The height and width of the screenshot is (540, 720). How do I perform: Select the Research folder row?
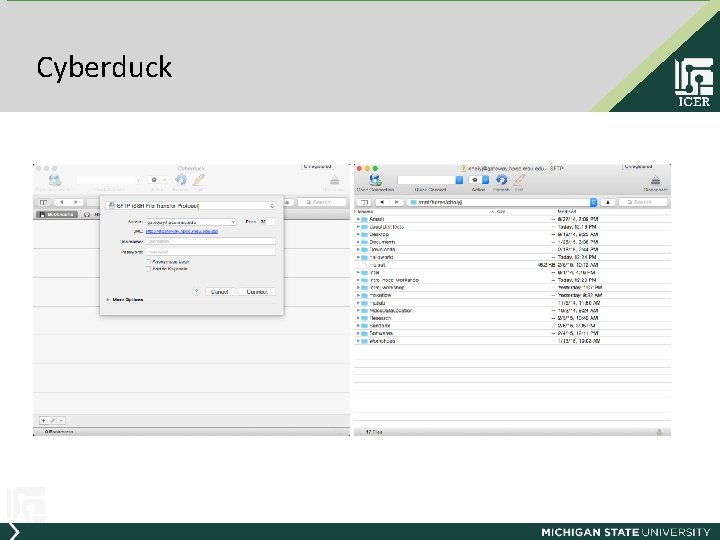point(512,318)
